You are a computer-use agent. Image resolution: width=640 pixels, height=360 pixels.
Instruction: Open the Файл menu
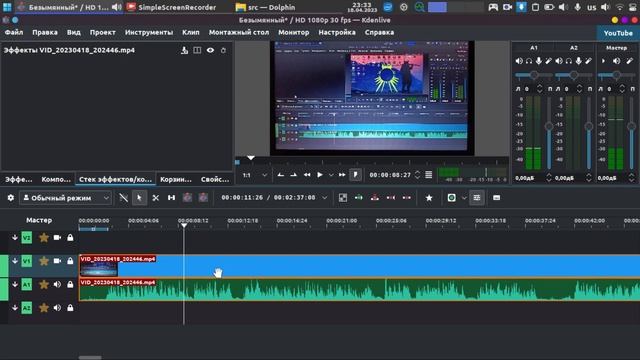[14, 32]
